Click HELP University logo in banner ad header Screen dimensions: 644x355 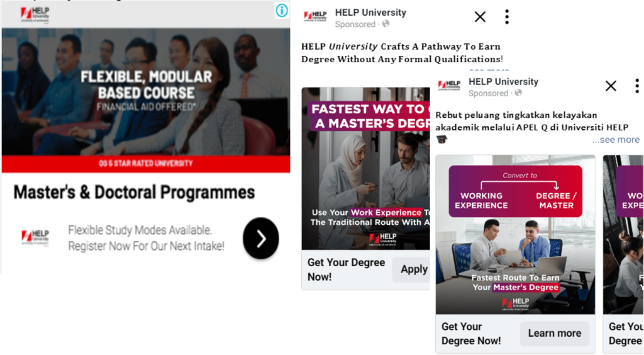pyautogui.click(x=35, y=15)
